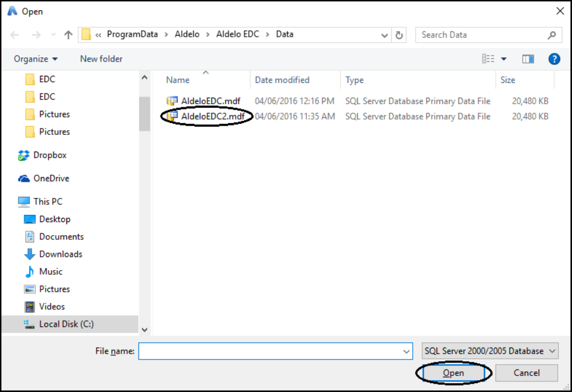
Task: Toggle the preview pane
Action: pos(528,59)
